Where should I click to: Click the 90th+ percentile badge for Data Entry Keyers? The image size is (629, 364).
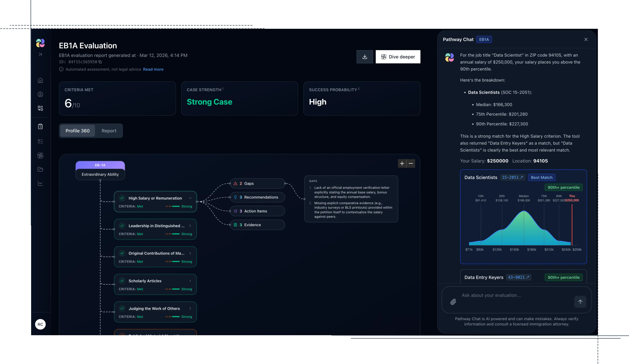coord(563,277)
